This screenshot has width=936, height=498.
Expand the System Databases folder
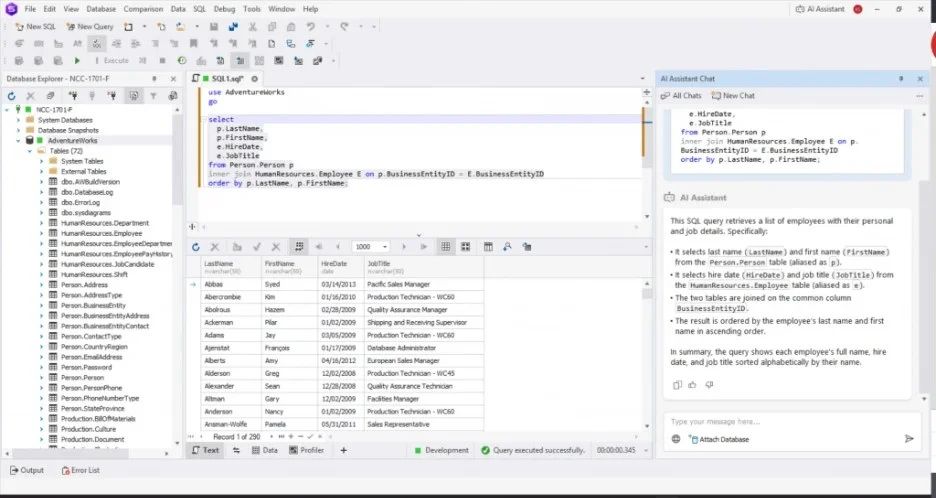18,120
